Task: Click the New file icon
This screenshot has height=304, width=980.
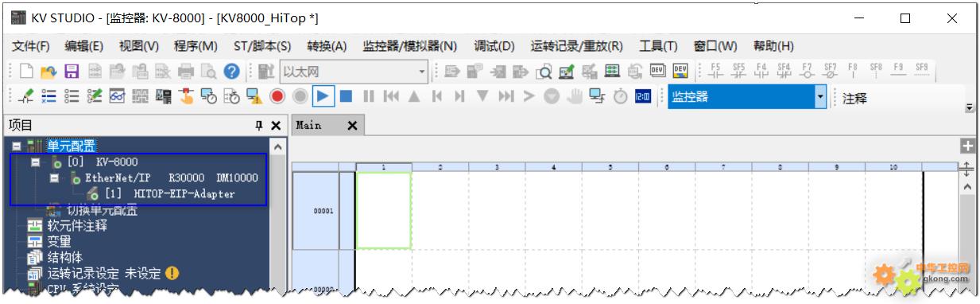Action: 25,72
